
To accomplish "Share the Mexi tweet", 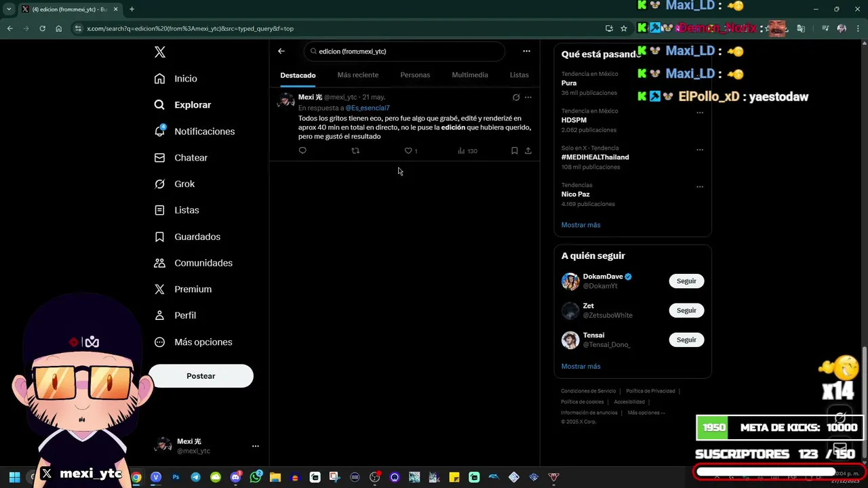I will point(528,151).
